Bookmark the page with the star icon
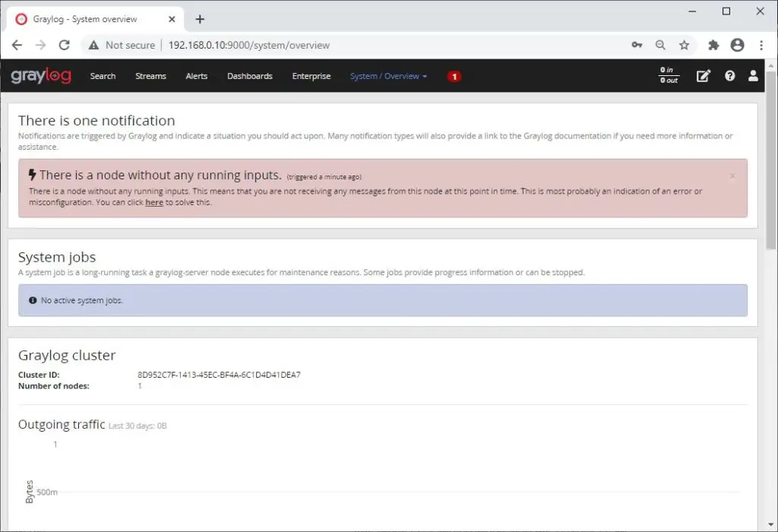Image resolution: width=778 pixels, height=532 pixels. tap(686, 45)
